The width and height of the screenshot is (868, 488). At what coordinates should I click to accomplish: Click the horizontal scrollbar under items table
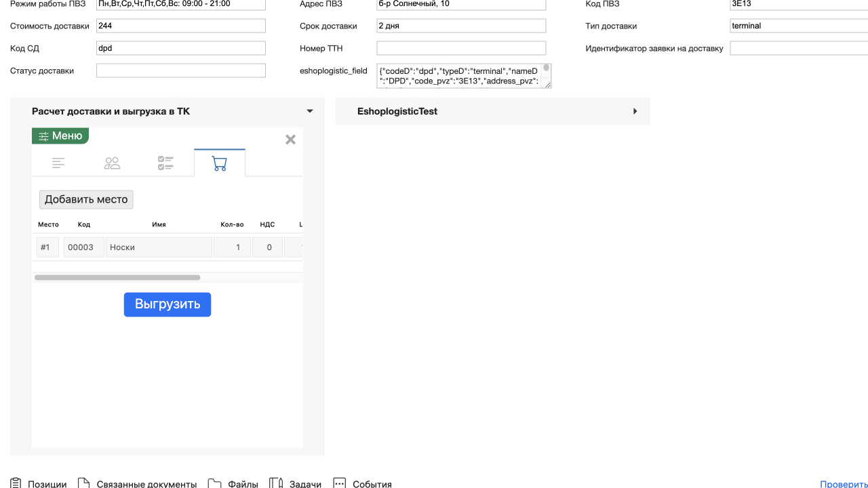tap(117, 277)
